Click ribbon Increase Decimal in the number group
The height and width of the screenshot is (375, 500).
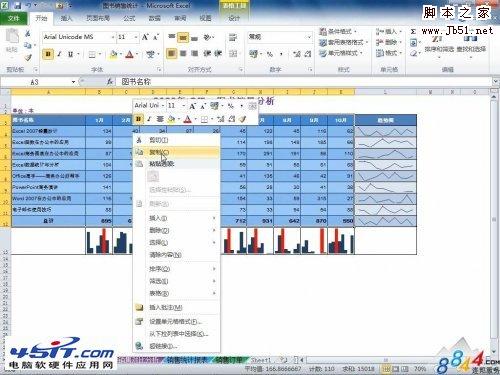(x=296, y=54)
